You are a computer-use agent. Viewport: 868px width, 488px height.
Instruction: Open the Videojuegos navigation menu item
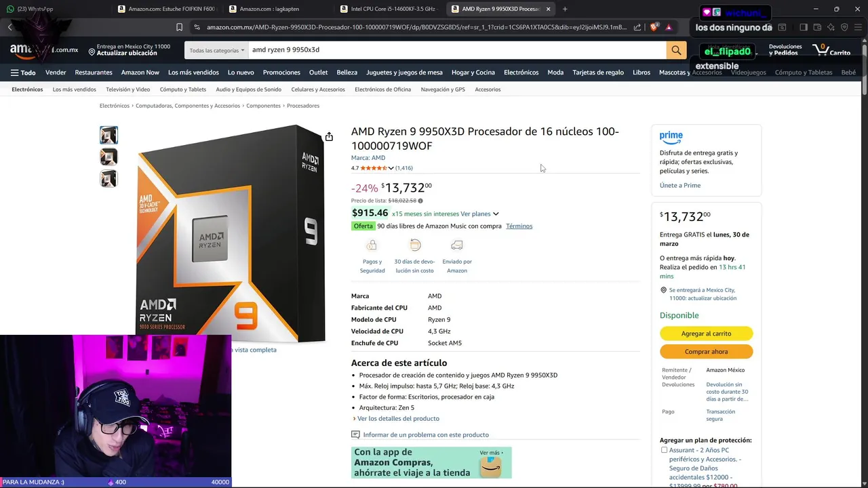click(x=749, y=73)
